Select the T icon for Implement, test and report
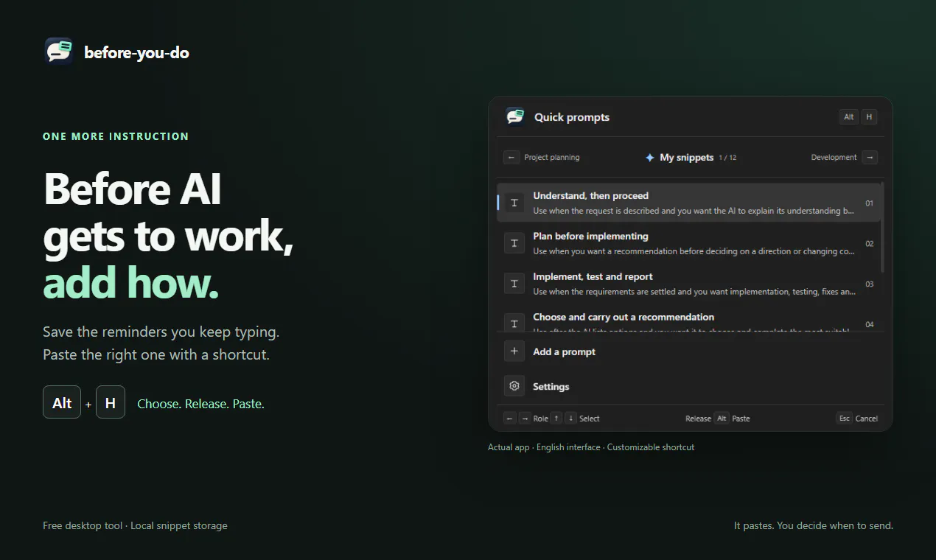Screen dimensions: 936x560 coord(514,284)
